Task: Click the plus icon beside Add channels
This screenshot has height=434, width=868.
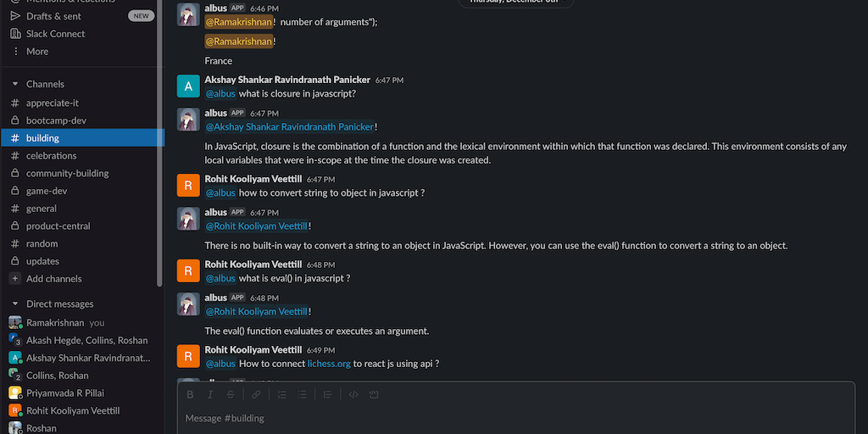Action: click(x=15, y=279)
